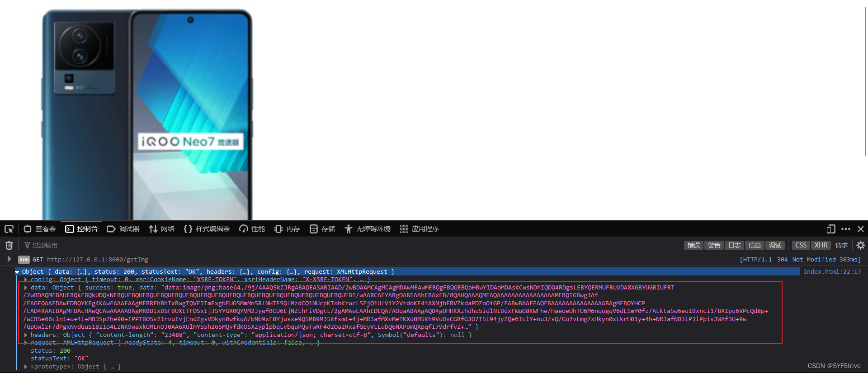
Task: Open the 无障碍环境 accessibility tab
Action: coord(368,229)
